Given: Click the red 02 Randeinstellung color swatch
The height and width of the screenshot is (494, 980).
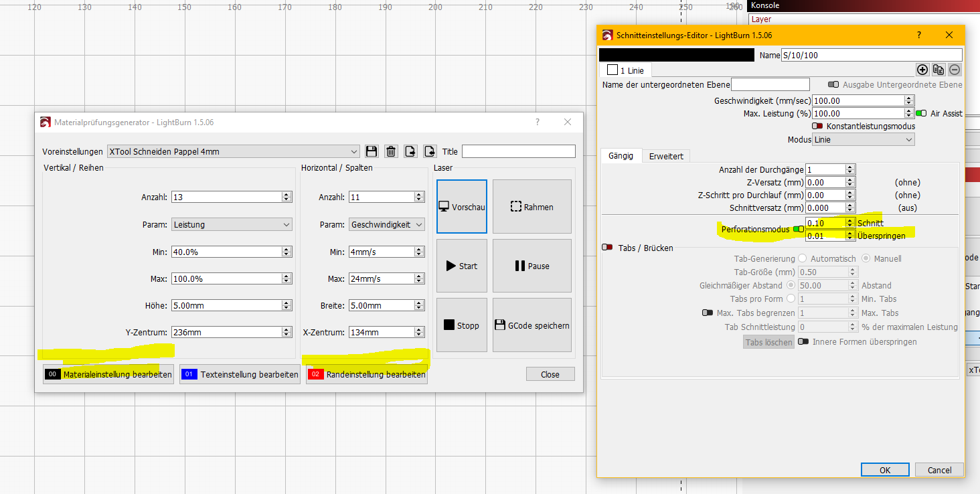Looking at the screenshot, I should click(315, 375).
